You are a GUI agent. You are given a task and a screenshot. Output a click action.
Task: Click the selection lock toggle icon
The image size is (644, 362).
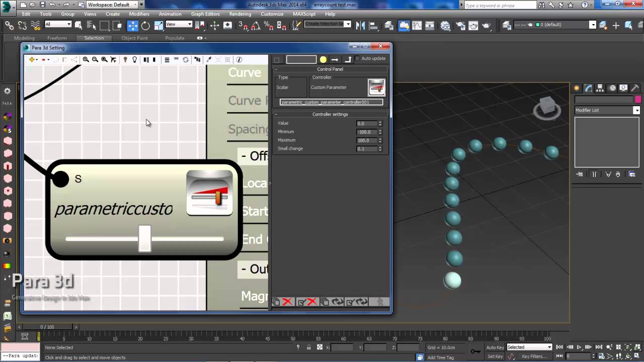tap(309, 347)
